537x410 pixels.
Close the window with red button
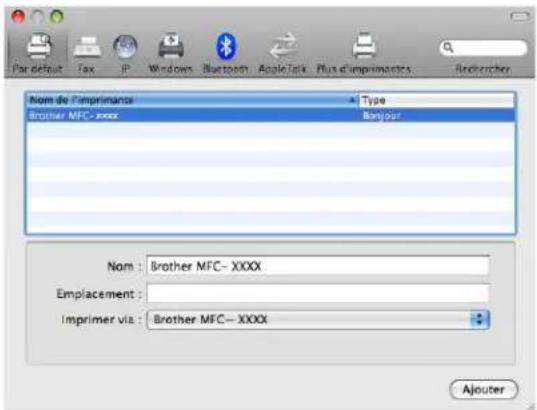pyautogui.click(x=18, y=16)
